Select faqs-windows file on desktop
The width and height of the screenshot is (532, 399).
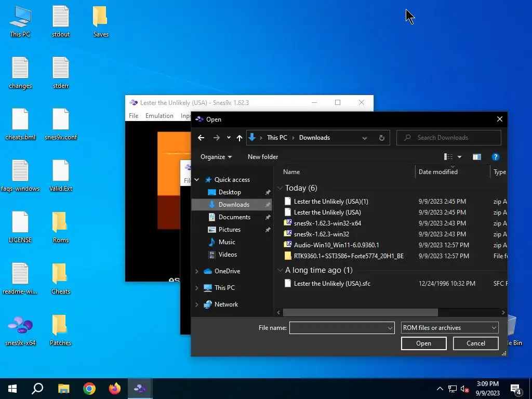20,176
